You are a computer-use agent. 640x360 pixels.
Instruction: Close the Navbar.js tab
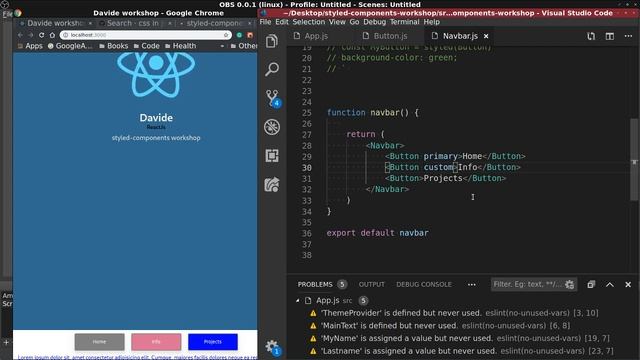(x=486, y=36)
